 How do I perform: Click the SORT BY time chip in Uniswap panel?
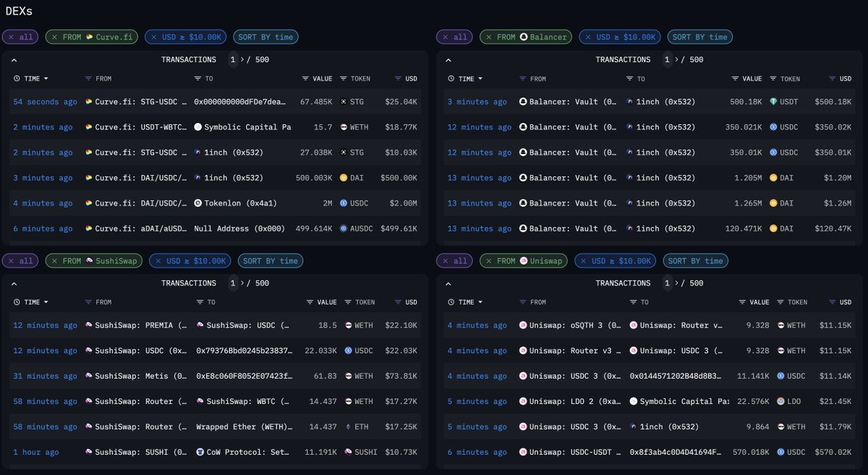pos(696,261)
